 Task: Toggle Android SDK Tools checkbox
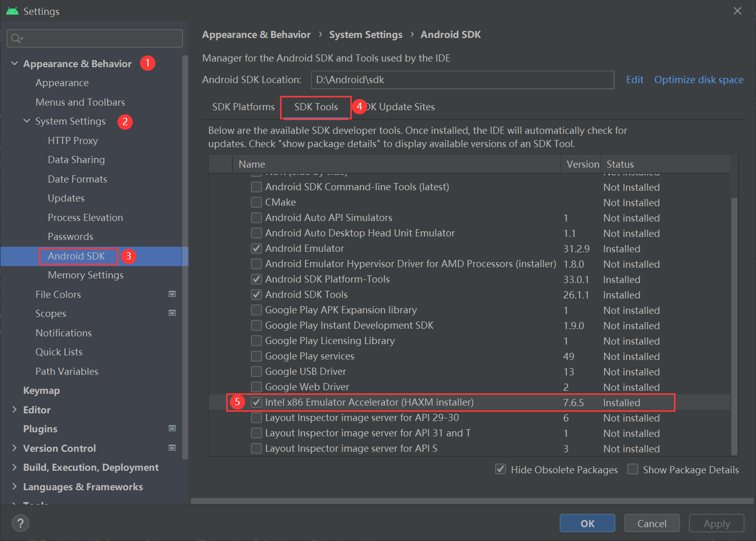click(256, 294)
